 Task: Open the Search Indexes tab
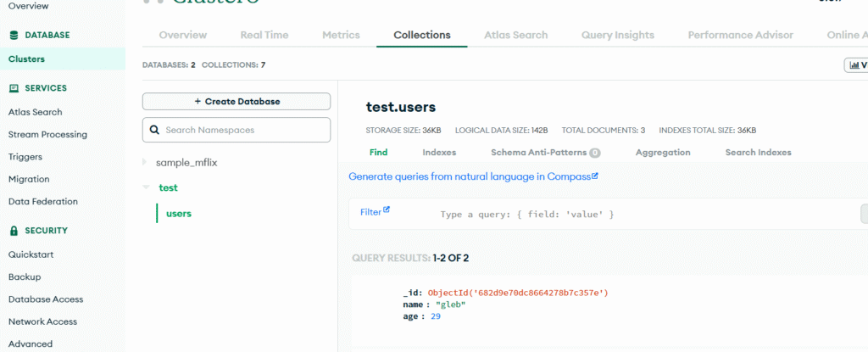(x=759, y=153)
